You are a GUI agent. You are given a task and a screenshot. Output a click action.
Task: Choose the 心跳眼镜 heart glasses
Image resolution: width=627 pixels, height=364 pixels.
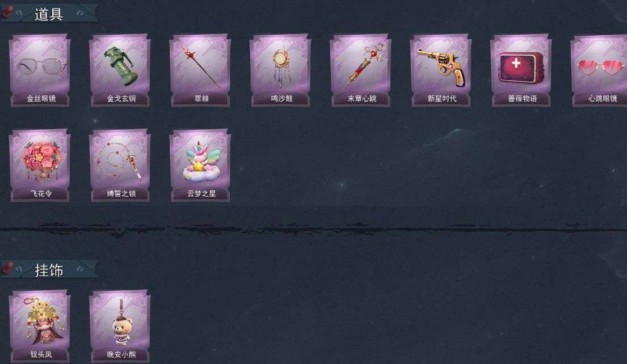pyautogui.click(x=599, y=70)
